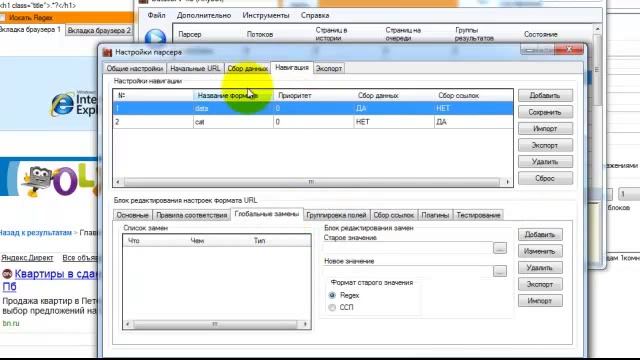Viewport: 640px width, 360px height.
Task: Click navigation table horizontal scrollbar
Action: coord(312,182)
